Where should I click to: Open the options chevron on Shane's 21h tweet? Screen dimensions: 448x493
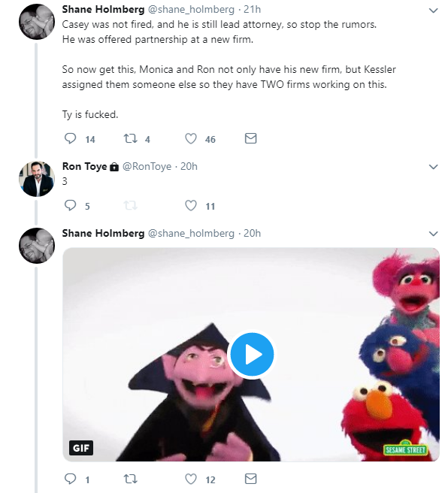point(433,11)
